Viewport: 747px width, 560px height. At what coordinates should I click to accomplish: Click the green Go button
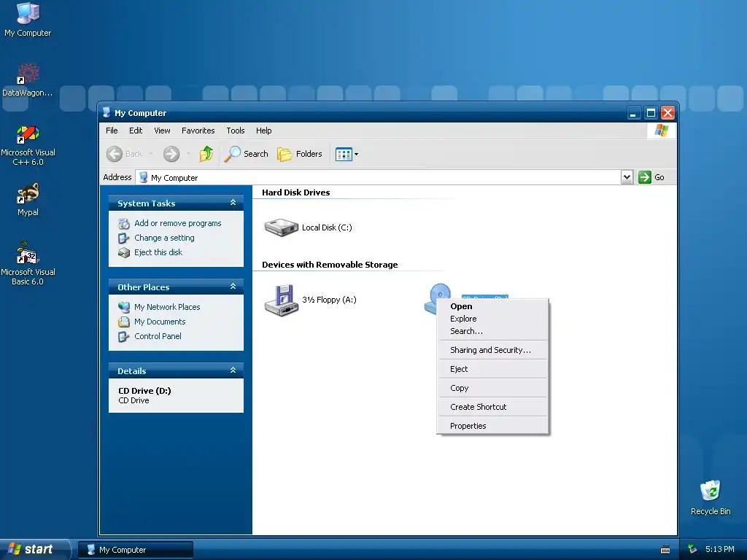(651, 177)
